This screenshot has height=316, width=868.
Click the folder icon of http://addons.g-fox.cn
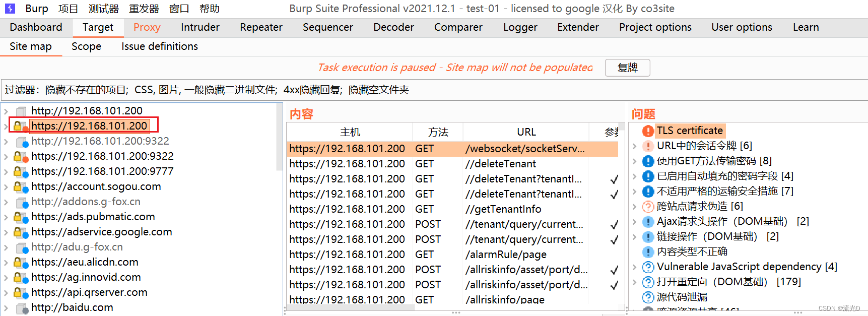pos(22,202)
